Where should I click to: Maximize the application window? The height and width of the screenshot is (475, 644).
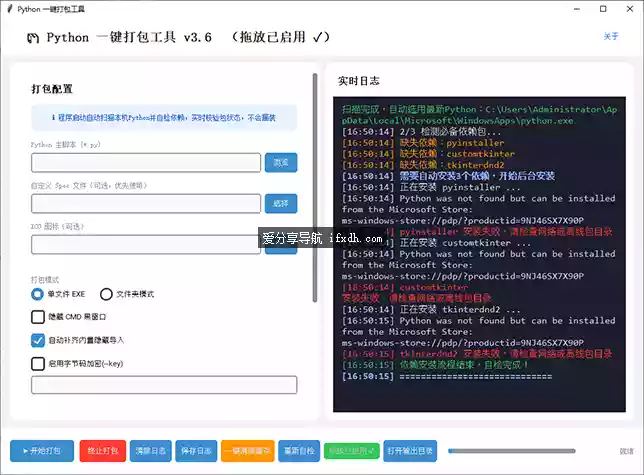603,9
